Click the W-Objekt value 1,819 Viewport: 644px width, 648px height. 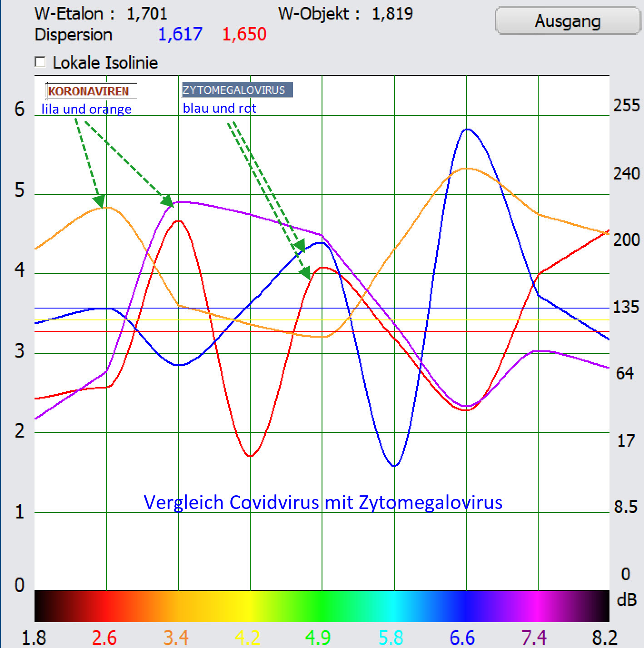pyautogui.click(x=392, y=14)
